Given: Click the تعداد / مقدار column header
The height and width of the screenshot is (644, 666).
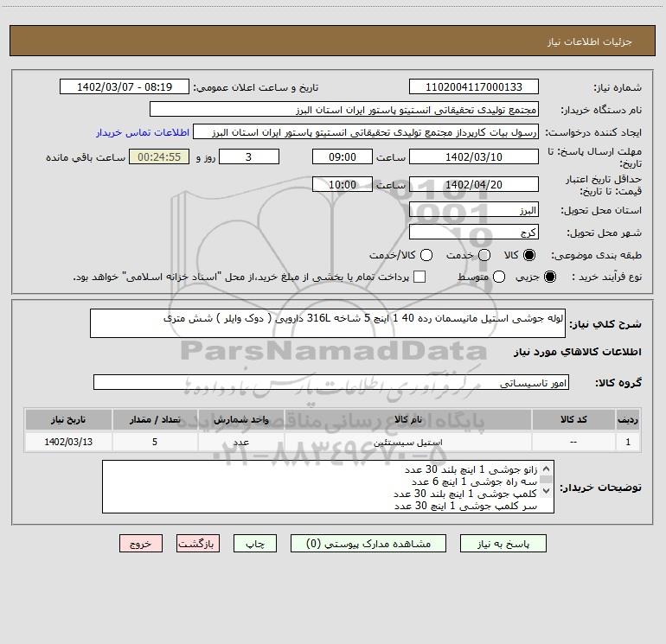Looking at the screenshot, I should [x=155, y=419].
